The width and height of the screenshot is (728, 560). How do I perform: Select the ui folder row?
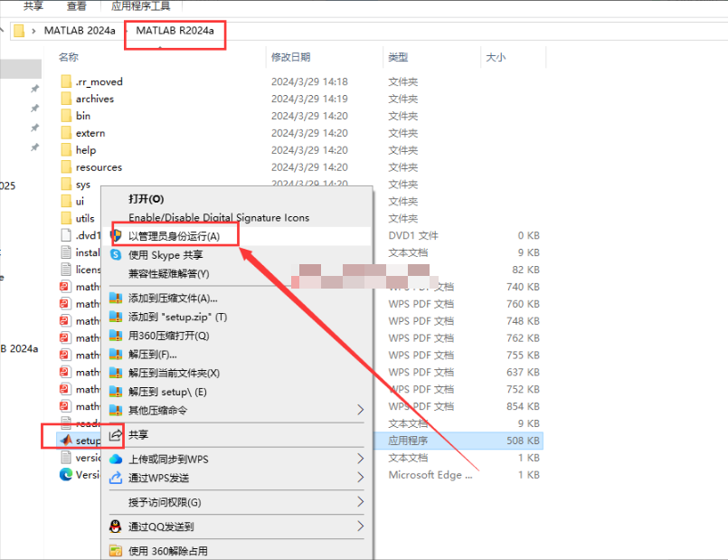pos(80,202)
